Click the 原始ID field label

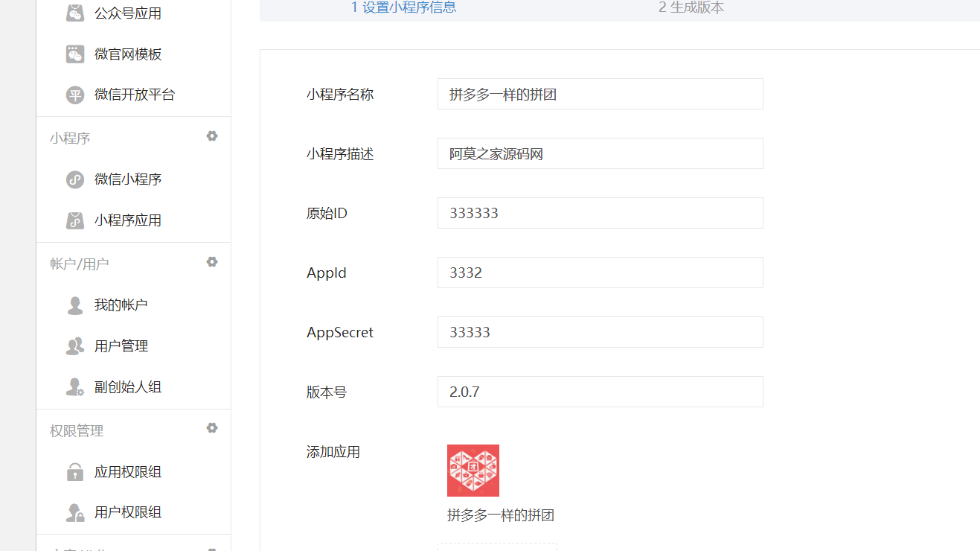tap(327, 214)
